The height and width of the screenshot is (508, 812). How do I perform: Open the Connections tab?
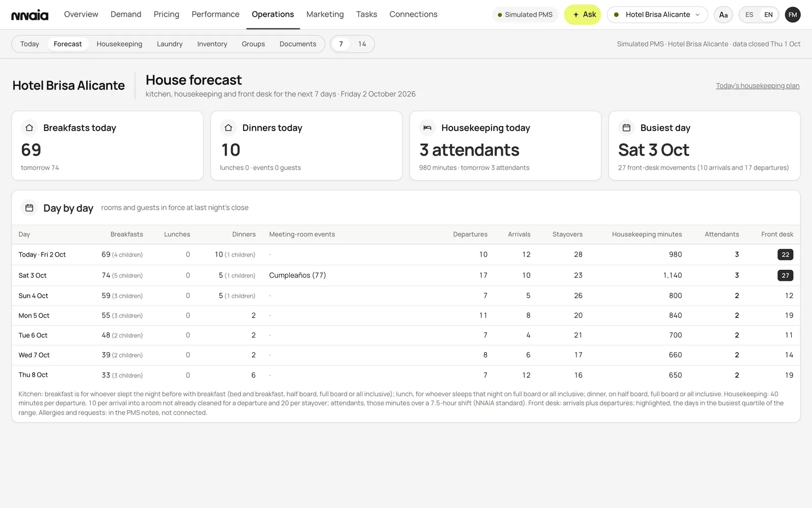coord(414,14)
